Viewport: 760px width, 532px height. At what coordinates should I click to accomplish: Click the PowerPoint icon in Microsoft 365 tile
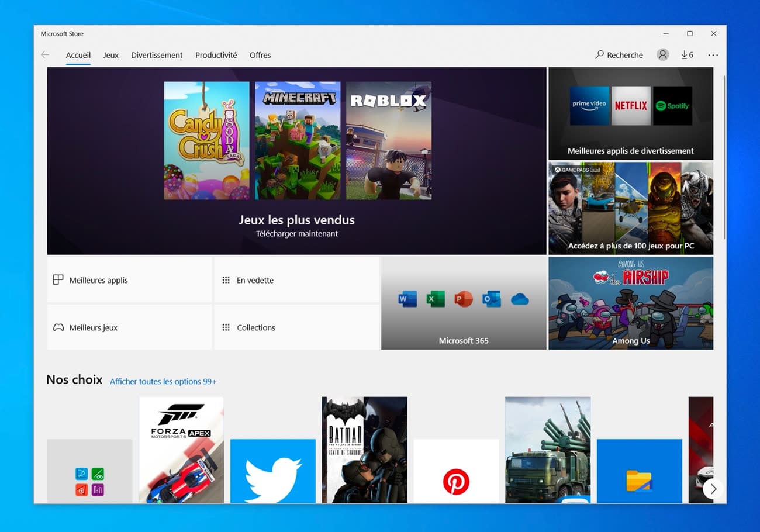tap(464, 299)
